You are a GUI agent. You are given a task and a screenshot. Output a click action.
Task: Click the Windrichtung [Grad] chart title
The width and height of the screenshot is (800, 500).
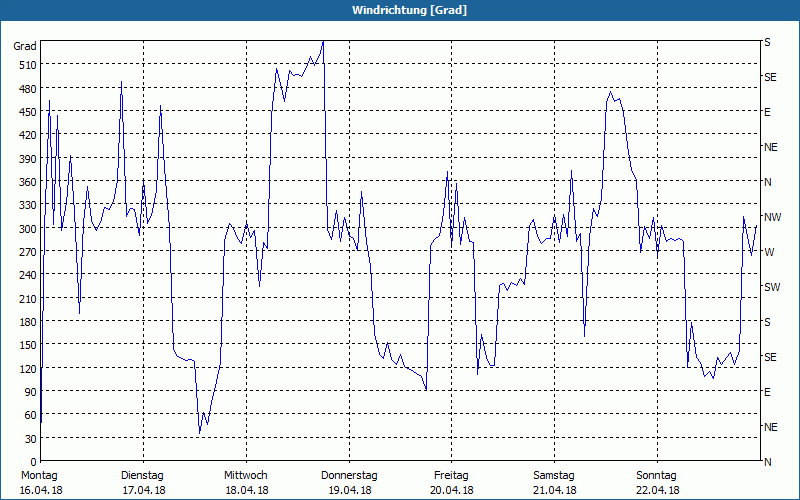[409, 10]
